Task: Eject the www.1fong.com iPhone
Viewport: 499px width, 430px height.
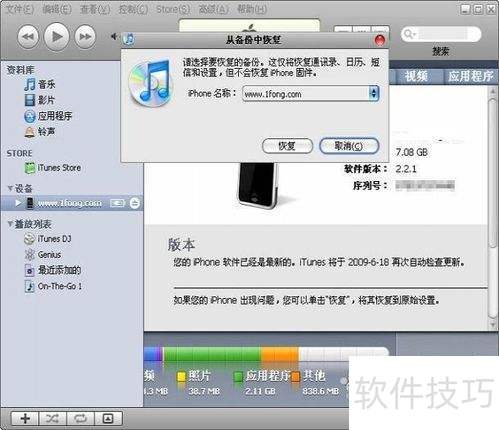Action: click(x=135, y=203)
